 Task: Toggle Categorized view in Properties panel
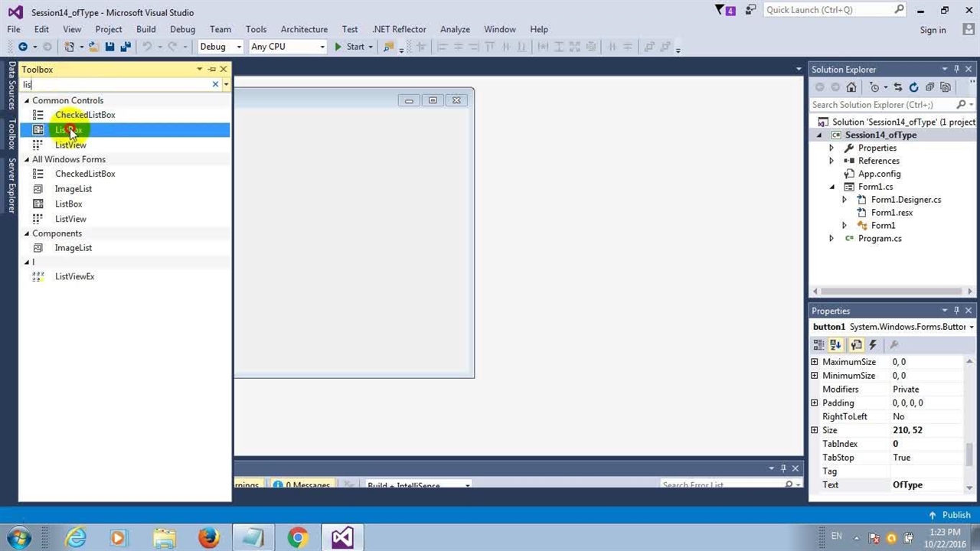[818, 345]
